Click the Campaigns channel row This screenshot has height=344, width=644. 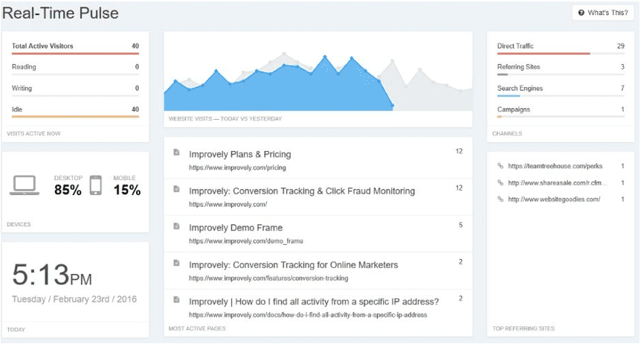click(x=560, y=110)
